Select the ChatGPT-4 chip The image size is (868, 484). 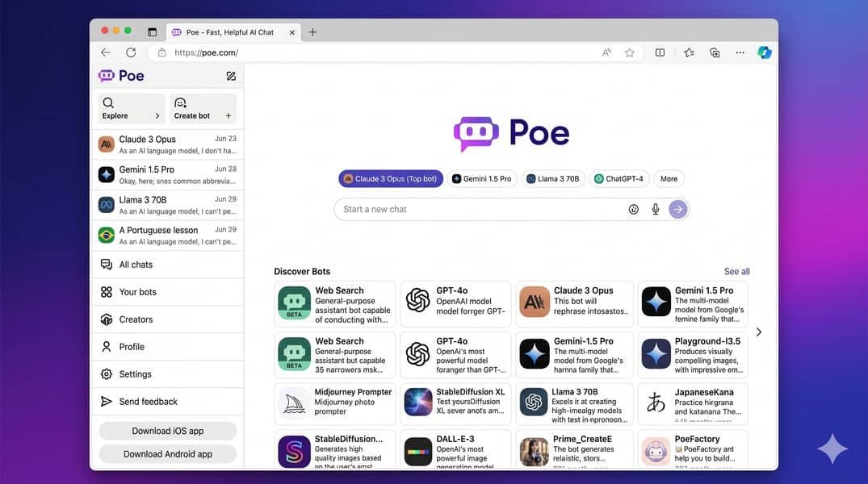(x=619, y=178)
